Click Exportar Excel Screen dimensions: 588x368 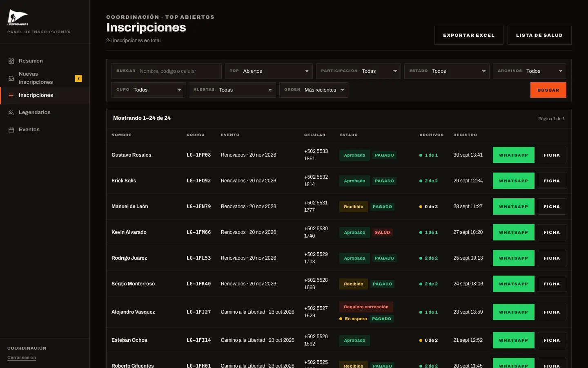click(x=469, y=35)
